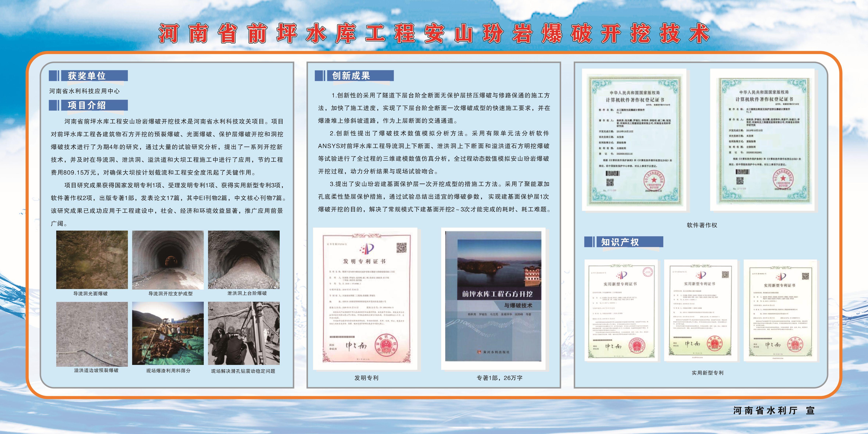Open the 前坪水库工程石方开挖 book cover
This screenshot has height=434, width=868.
[493, 296]
